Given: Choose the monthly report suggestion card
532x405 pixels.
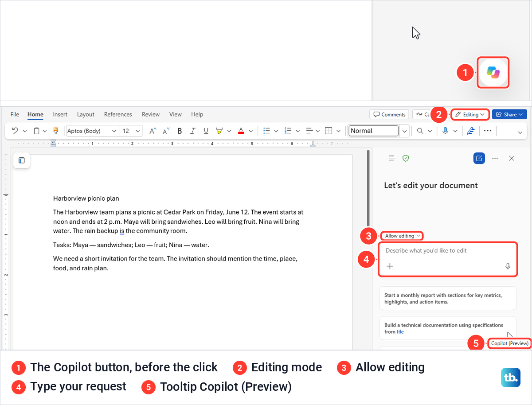Looking at the screenshot, I should 448,298.
